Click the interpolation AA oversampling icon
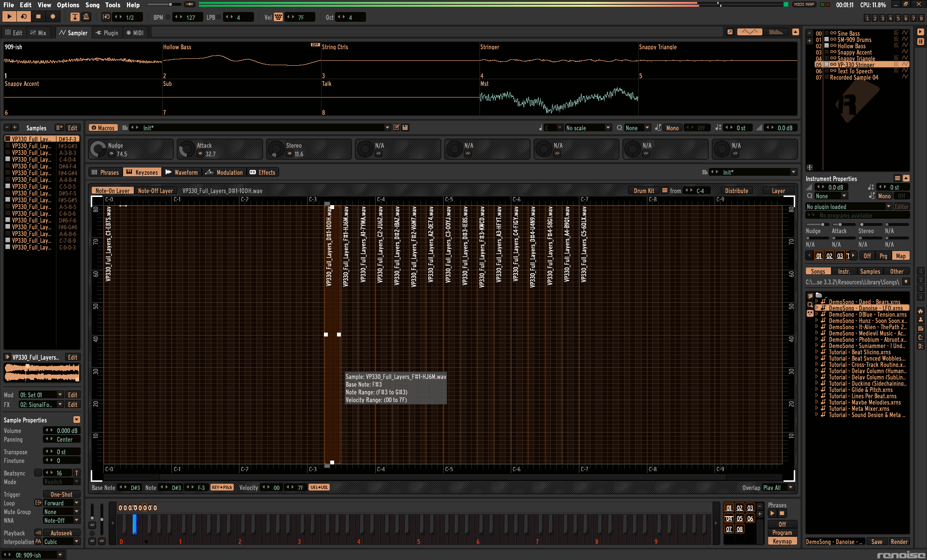927x560 pixels. [x=38, y=542]
